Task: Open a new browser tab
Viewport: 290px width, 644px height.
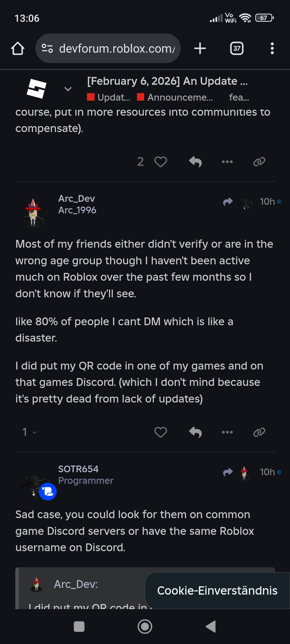Action: (200, 49)
